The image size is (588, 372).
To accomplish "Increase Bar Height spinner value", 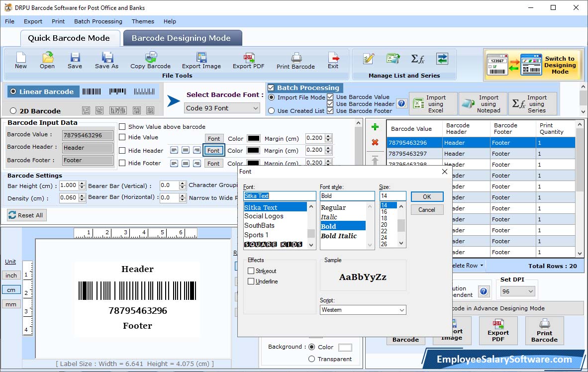I will point(82,183).
